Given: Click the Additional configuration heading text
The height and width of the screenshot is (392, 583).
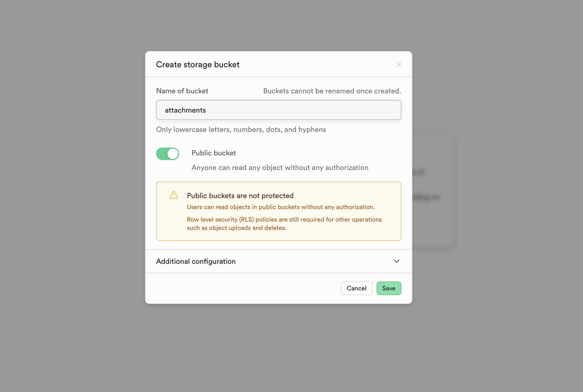Looking at the screenshot, I should (196, 261).
